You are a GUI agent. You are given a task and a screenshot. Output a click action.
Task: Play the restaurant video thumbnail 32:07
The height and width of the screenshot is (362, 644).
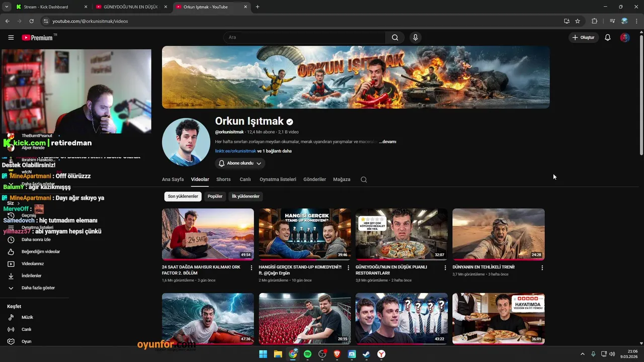tap(401, 234)
